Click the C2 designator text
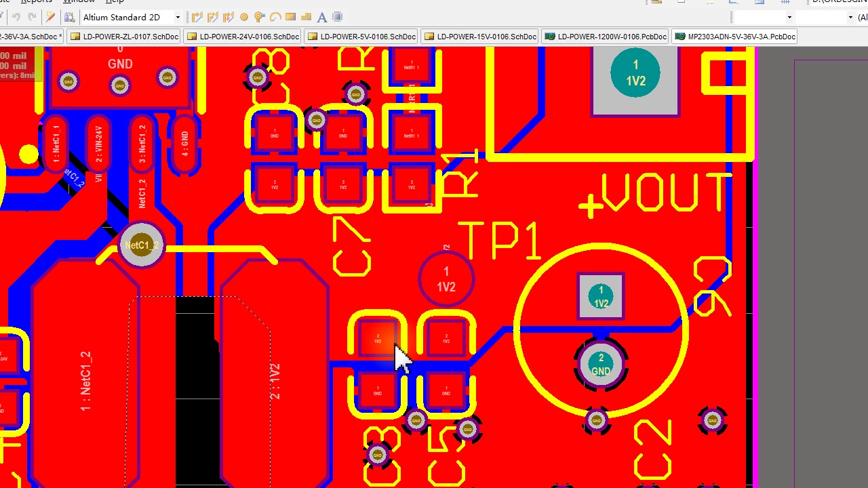This screenshot has width=868, height=488. (652, 451)
